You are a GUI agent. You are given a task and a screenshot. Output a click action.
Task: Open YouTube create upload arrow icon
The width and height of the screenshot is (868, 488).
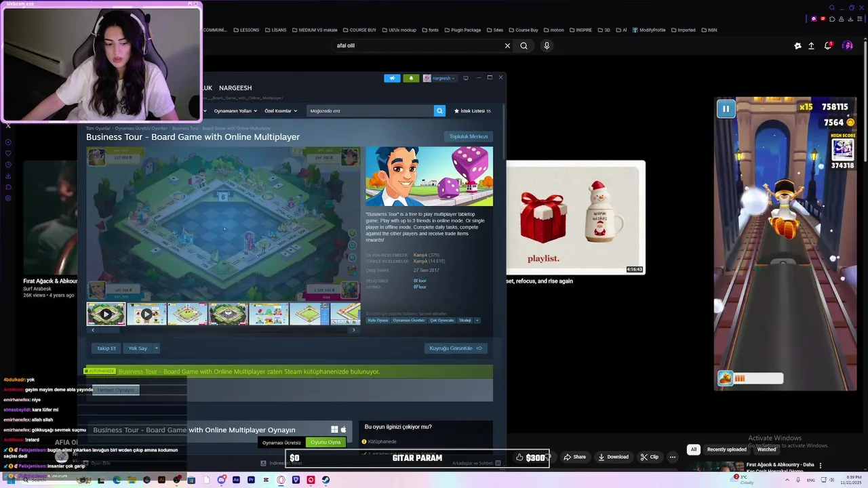click(811, 46)
